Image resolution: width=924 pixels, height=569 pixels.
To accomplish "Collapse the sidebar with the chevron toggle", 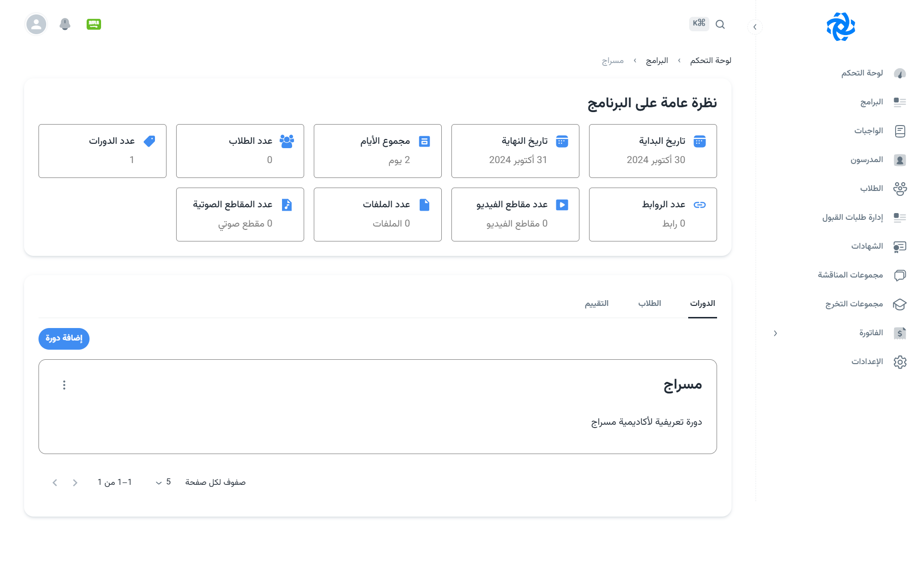I will [x=755, y=27].
